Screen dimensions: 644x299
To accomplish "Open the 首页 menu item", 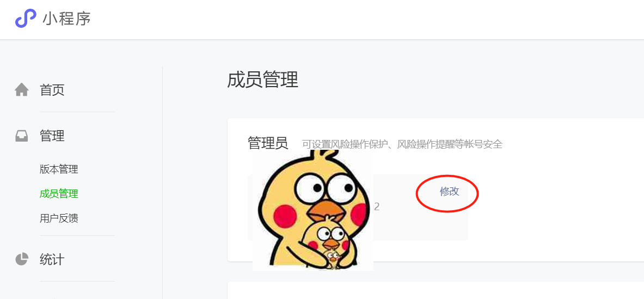I will pyautogui.click(x=52, y=90).
